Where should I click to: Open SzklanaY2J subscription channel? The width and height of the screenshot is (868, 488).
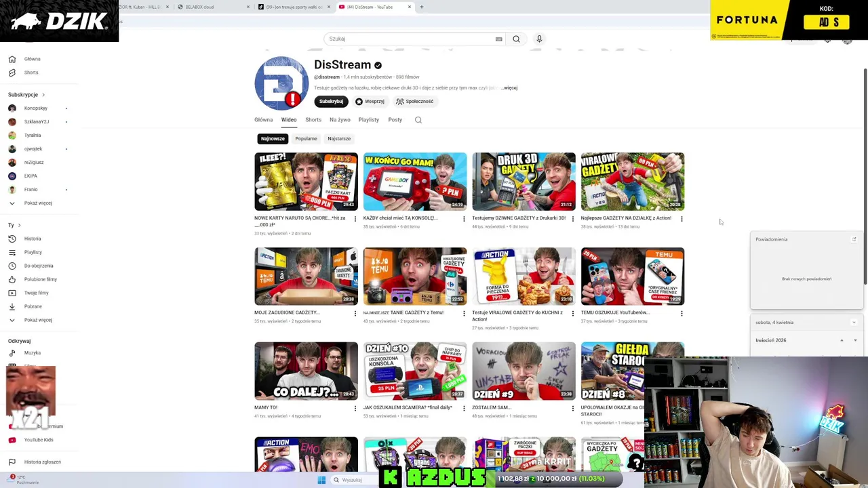[37, 122]
